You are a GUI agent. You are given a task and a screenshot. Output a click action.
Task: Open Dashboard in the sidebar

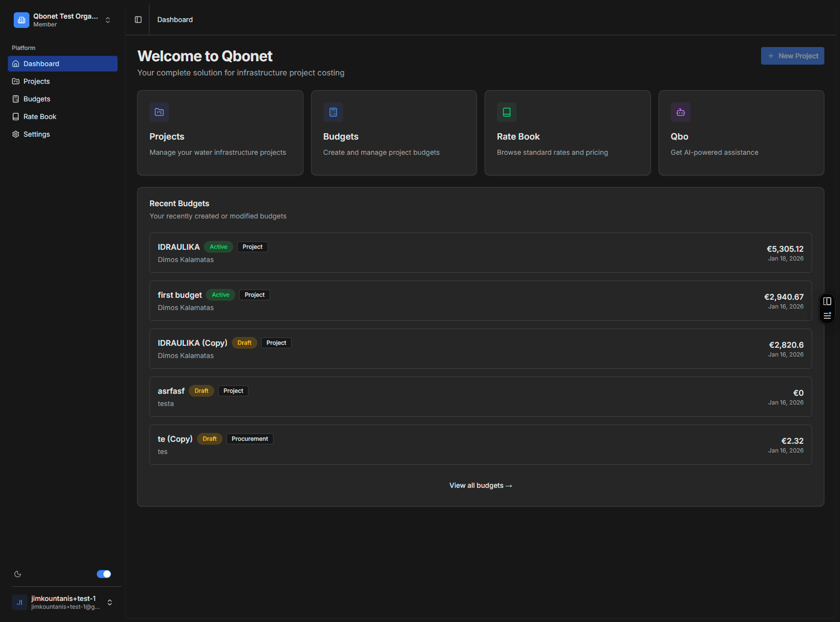63,64
